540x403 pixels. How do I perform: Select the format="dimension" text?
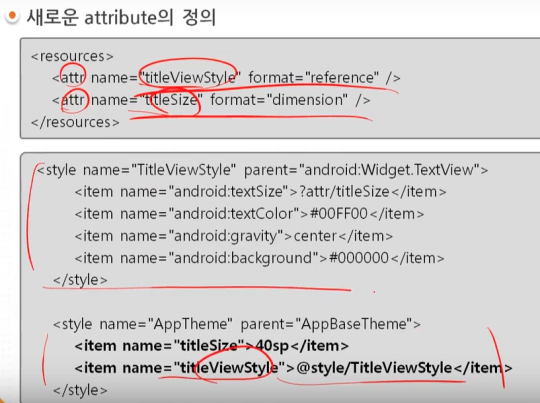279,100
